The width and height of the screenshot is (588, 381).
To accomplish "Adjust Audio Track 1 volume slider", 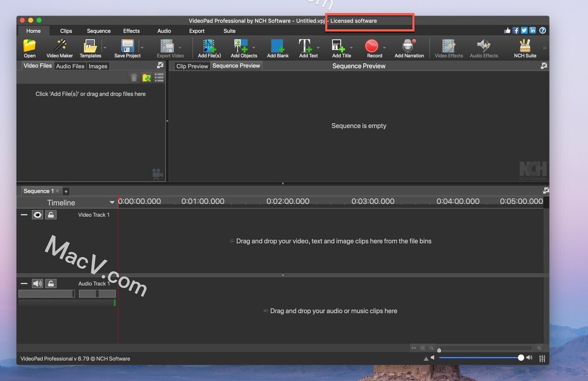I will (47, 294).
